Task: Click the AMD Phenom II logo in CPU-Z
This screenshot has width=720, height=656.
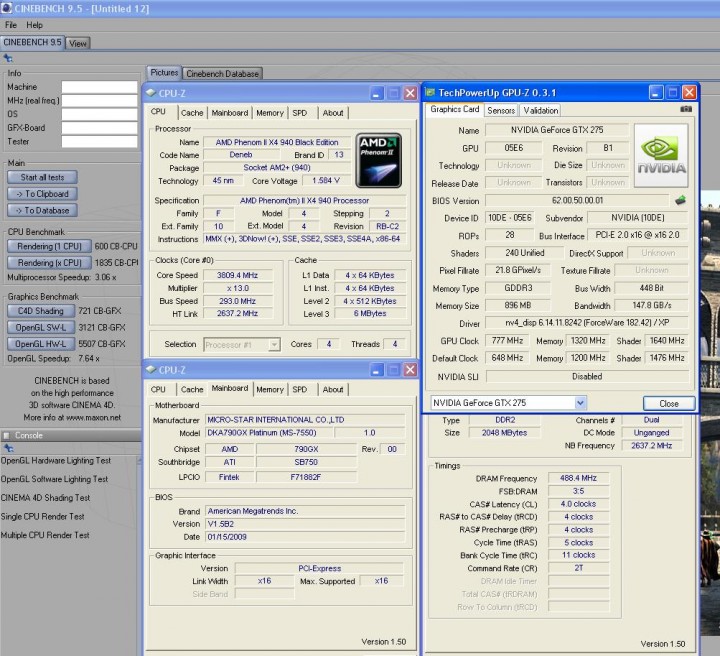Action: (x=379, y=161)
